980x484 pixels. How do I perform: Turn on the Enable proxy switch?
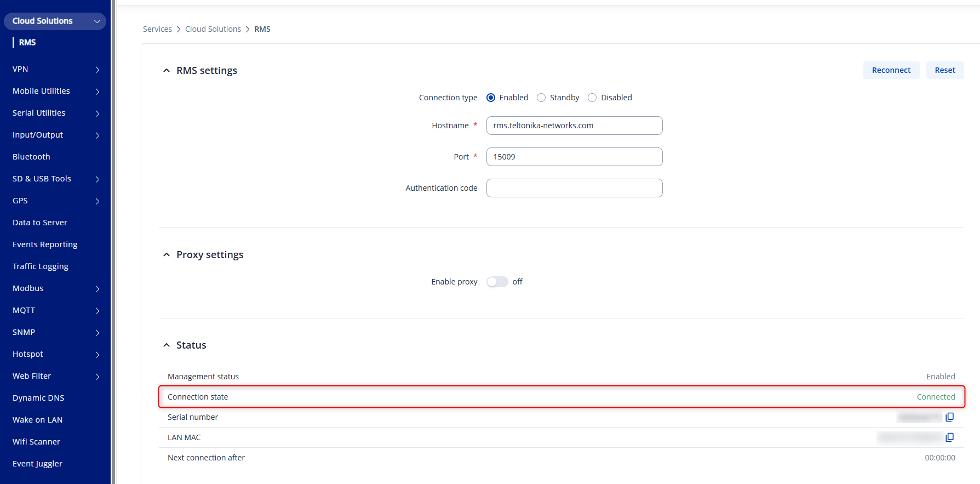[x=497, y=282]
